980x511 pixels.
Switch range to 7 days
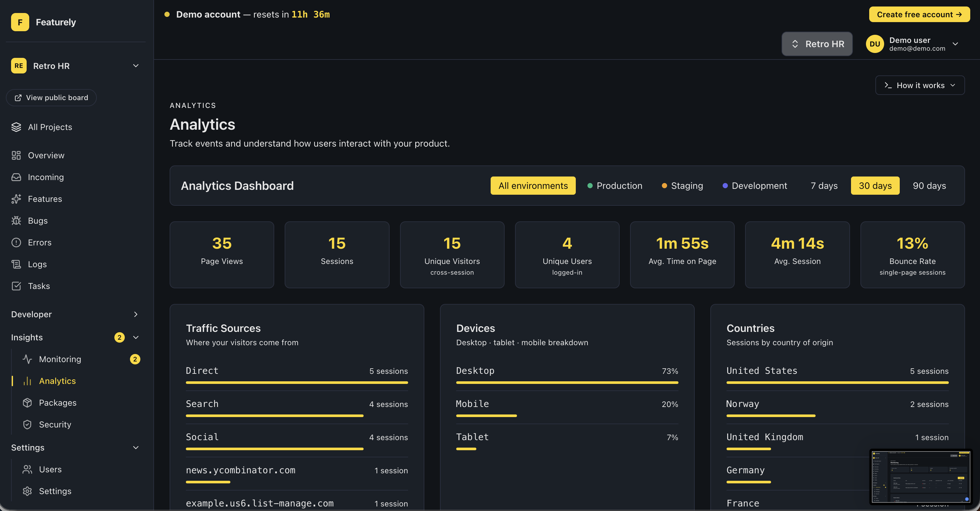coord(824,186)
